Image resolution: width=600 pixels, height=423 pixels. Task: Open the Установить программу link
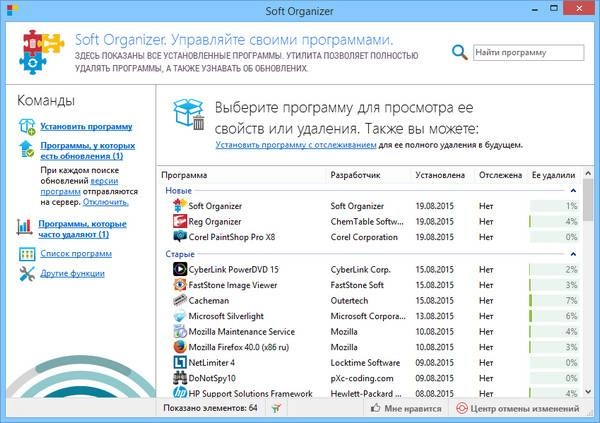click(86, 126)
